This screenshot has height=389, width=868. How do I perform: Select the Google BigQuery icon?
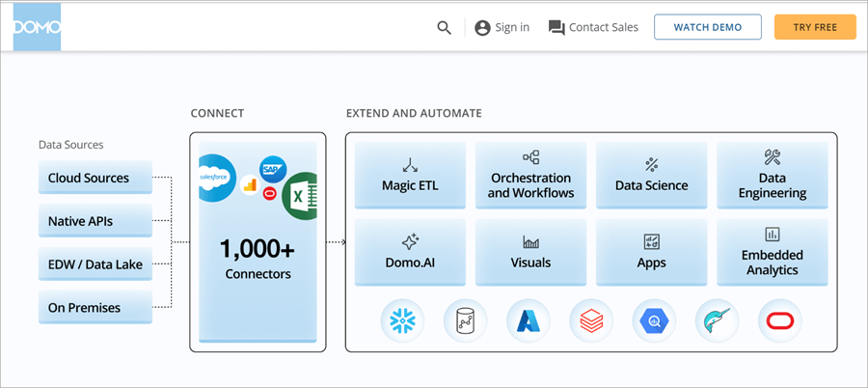654,321
